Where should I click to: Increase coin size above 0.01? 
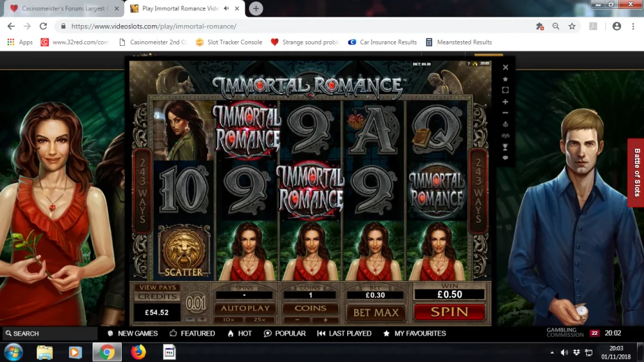pos(202,319)
